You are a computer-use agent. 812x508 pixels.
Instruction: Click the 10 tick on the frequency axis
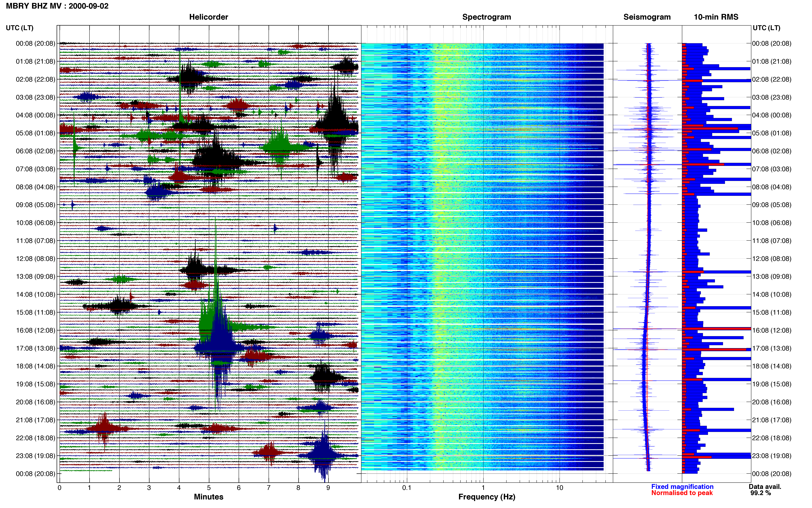click(559, 487)
